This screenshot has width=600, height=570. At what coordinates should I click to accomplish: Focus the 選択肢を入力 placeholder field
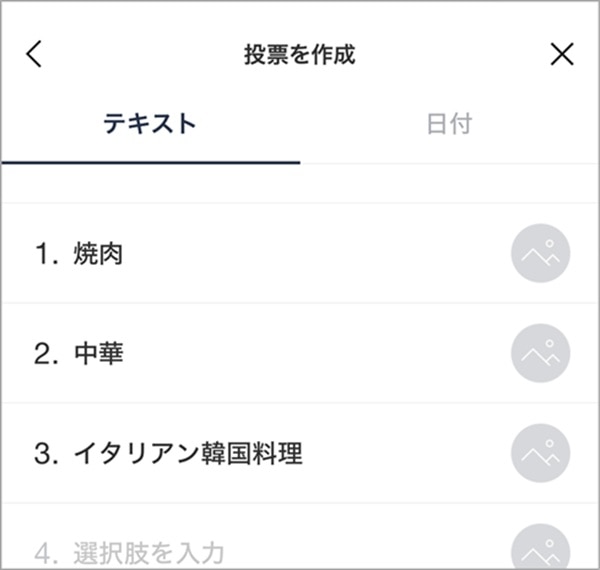tap(148, 552)
